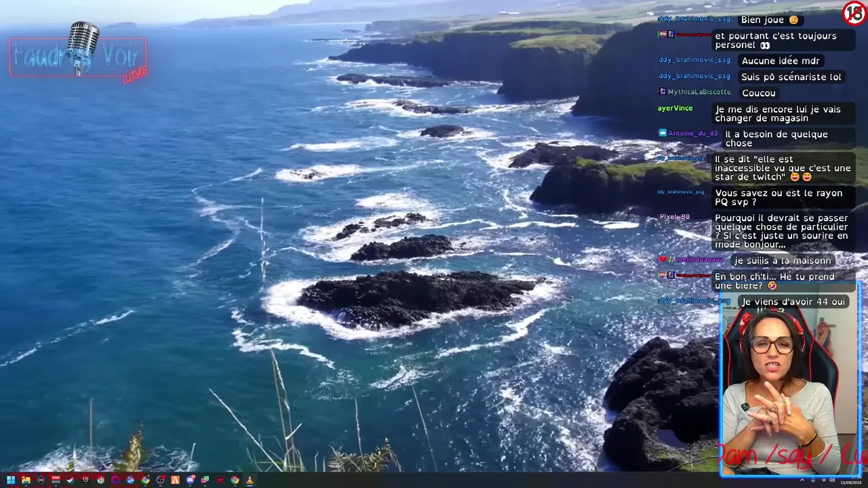Image resolution: width=868 pixels, height=488 pixels.
Task: Click message "Suis pô scénariste lol"
Action: point(791,77)
